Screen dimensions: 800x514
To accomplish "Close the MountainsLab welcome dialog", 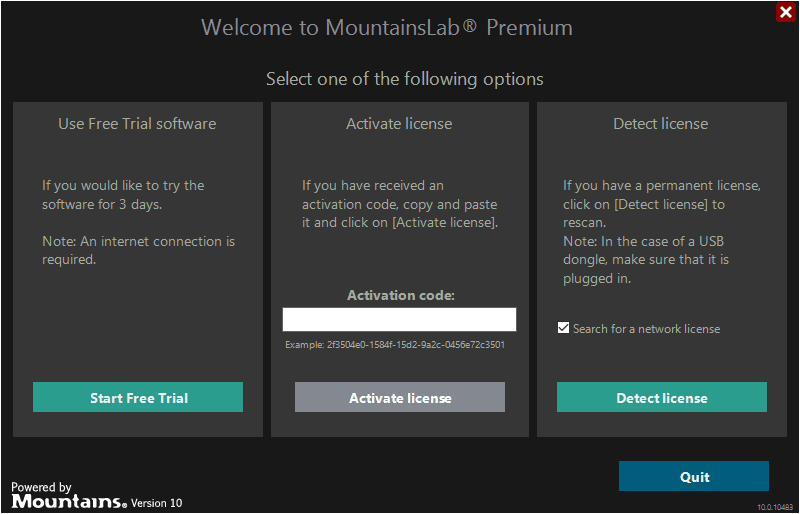I will tap(785, 13).
